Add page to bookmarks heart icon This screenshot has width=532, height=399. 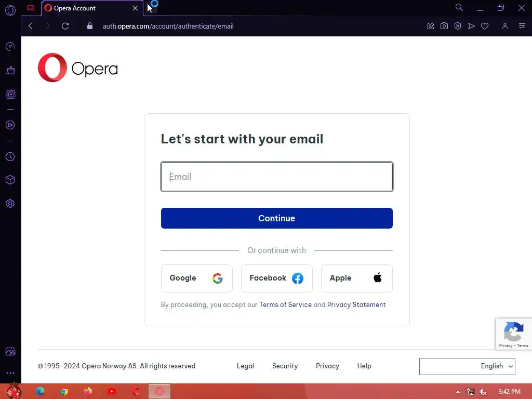485,26
